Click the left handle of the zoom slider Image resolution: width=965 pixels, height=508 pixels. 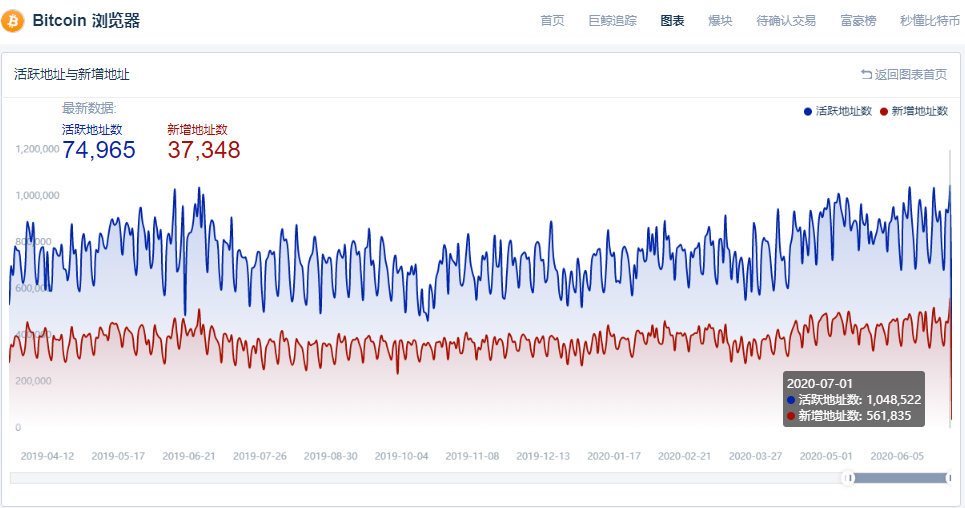pos(849,478)
